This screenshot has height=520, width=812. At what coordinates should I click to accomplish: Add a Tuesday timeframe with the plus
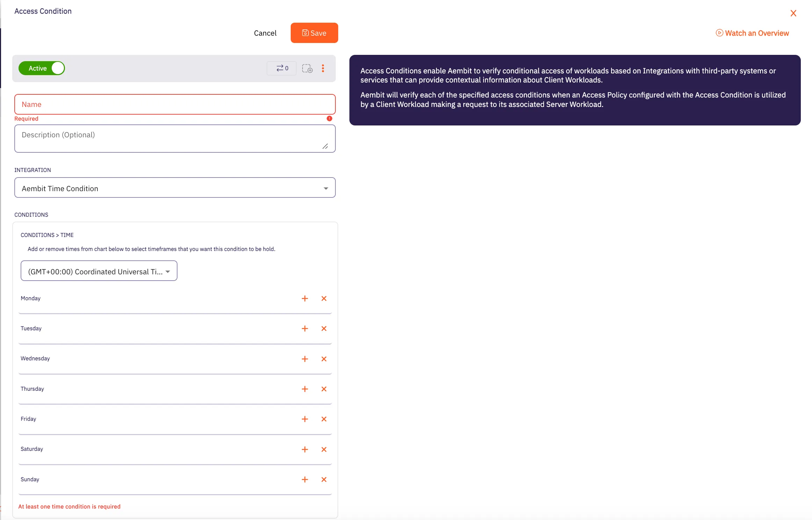point(305,328)
